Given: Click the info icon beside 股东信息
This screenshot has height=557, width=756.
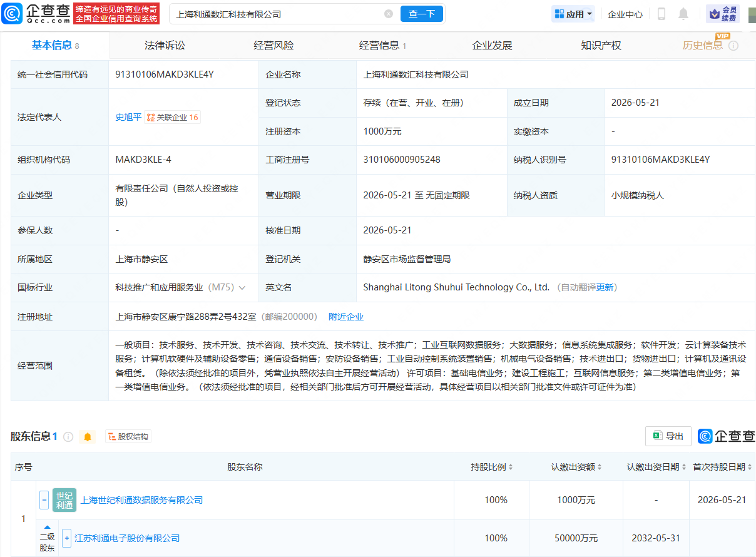Looking at the screenshot, I should coord(68,437).
